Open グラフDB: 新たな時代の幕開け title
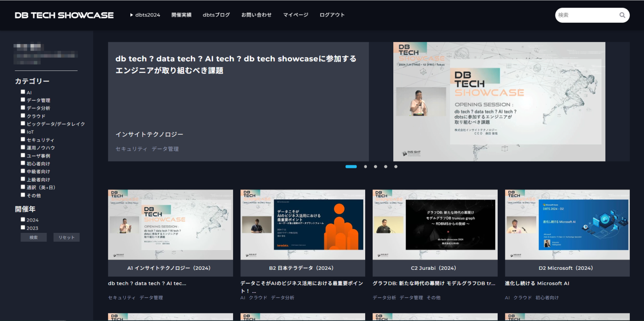Image resolution: width=644 pixels, height=321 pixels. pos(434,284)
